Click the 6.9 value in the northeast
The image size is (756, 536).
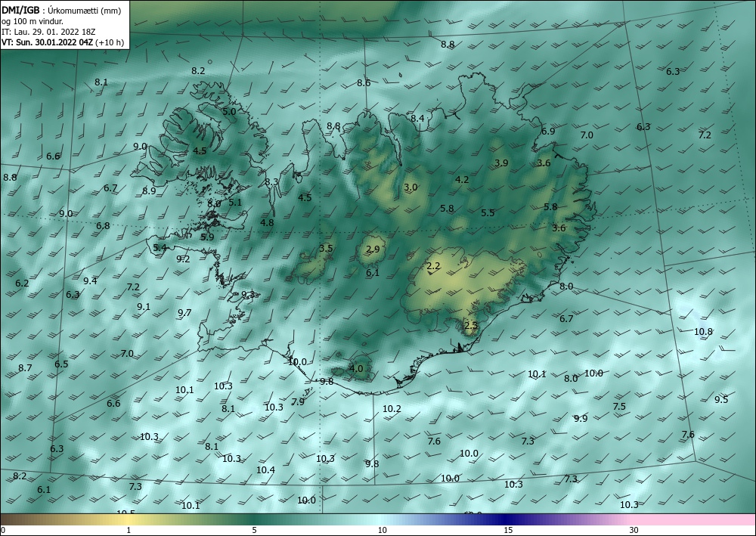[547, 131]
